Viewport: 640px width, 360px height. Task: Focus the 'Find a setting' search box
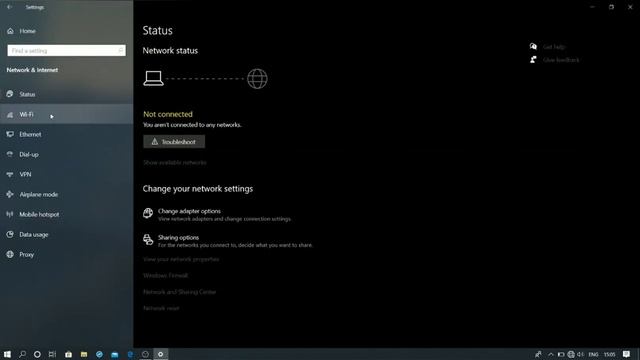tap(67, 51)
